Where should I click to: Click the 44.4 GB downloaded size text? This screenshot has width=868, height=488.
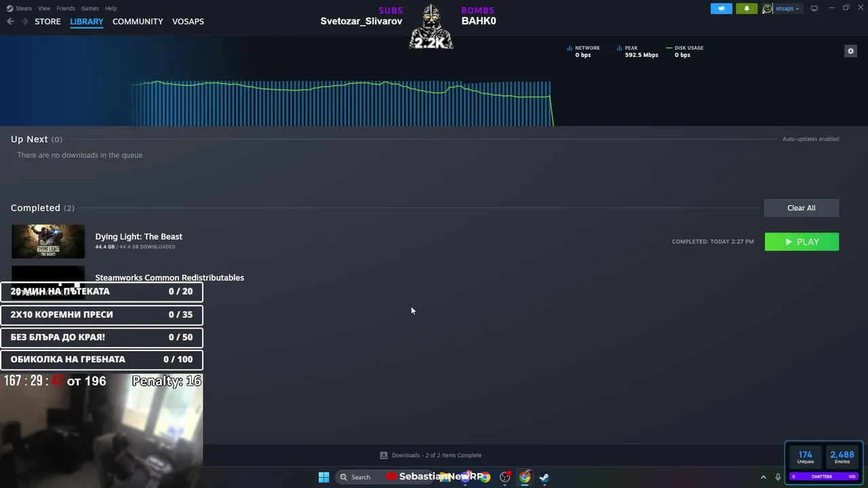click(135, 247)
